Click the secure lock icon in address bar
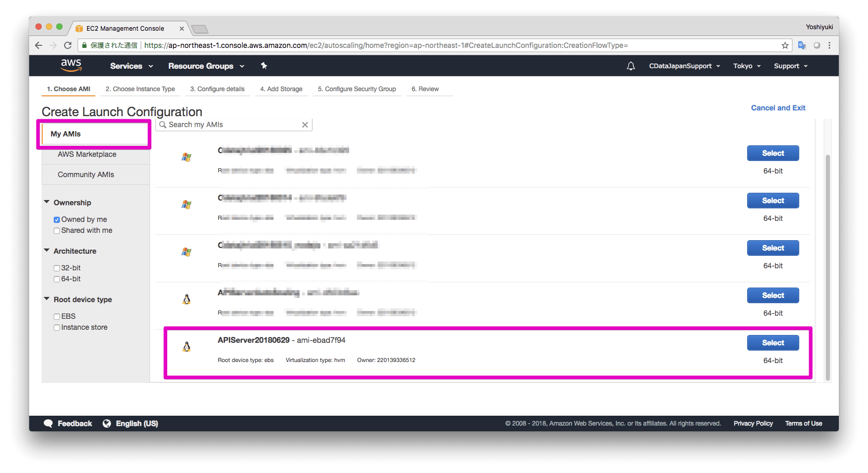The image size is (868, 473). point(84,45)
